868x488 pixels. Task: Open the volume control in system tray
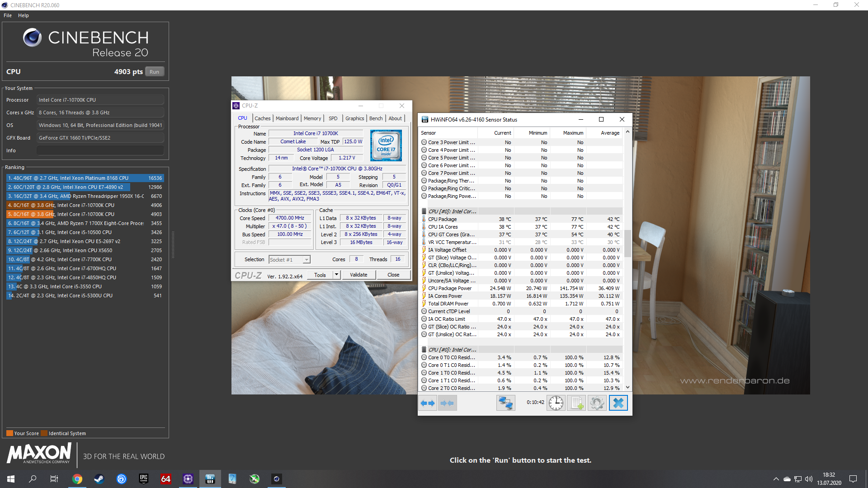(809, 479)
